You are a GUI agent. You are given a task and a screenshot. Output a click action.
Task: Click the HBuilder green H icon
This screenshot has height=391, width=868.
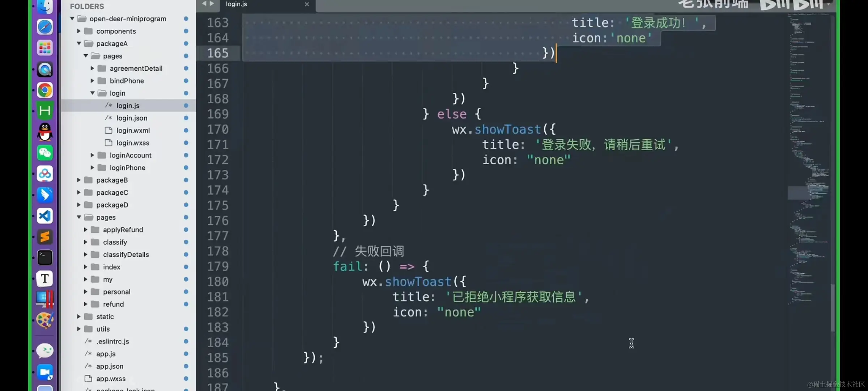click(x=45, y=111)
